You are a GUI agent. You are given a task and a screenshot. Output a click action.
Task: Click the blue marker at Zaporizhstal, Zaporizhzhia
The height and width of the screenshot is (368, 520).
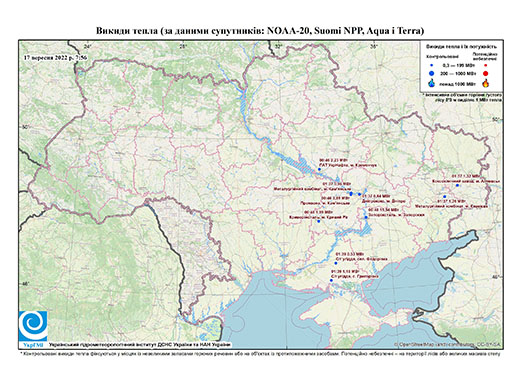coord(366,217)
